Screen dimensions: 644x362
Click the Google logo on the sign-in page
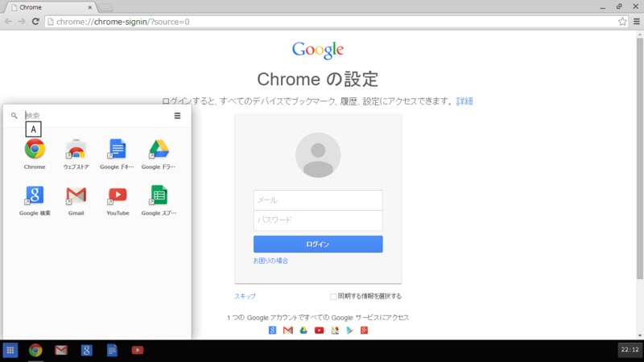pyautogui.click(x=318, y=50)
